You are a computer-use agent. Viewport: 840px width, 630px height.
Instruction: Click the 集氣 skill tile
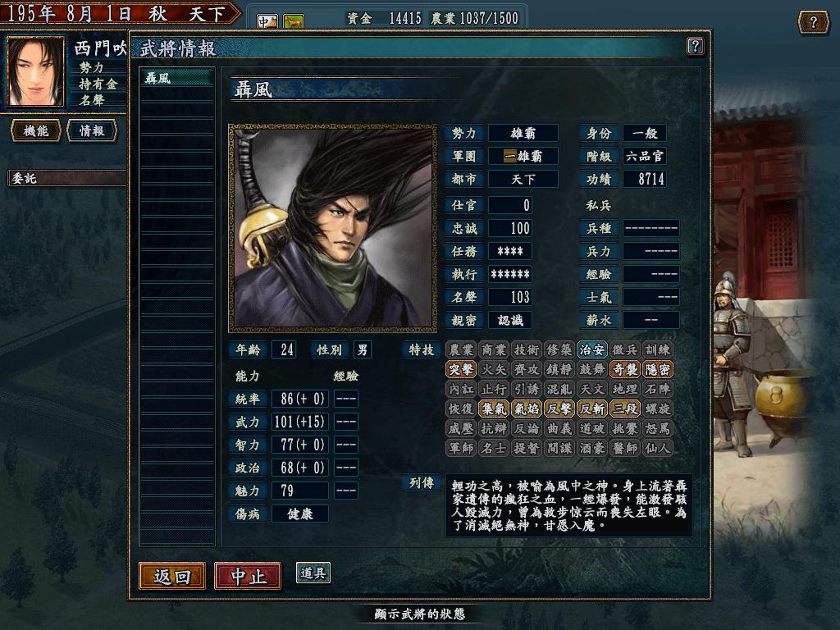pos(493,409)
